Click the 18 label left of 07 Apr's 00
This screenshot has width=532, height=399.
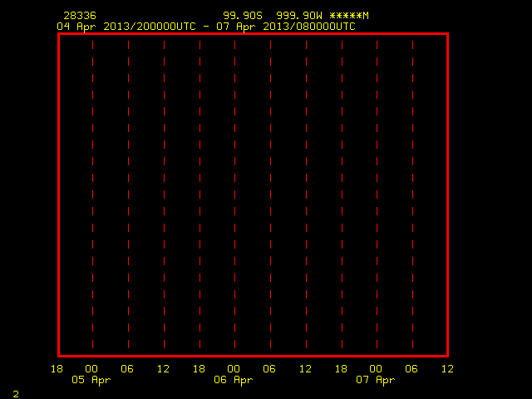pyautogui.click(x=341, y=369)
